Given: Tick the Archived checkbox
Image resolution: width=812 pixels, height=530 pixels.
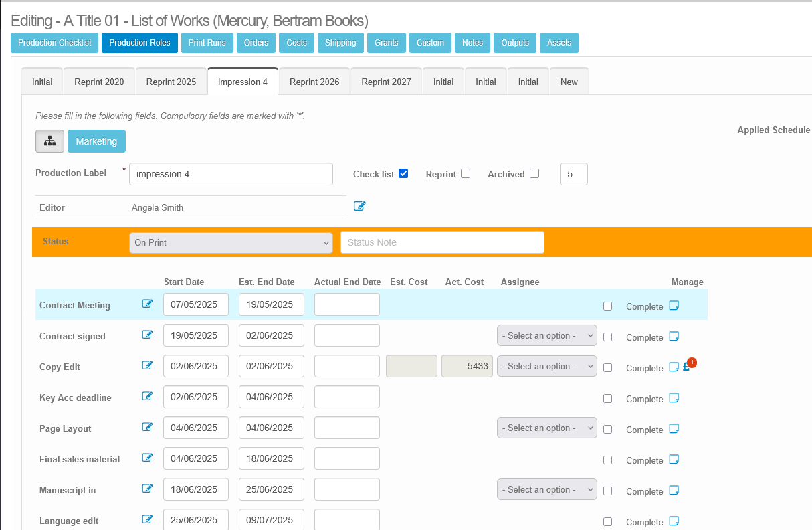Looking at the screenshot, I should pyautogui.click(x=534, y=173).
